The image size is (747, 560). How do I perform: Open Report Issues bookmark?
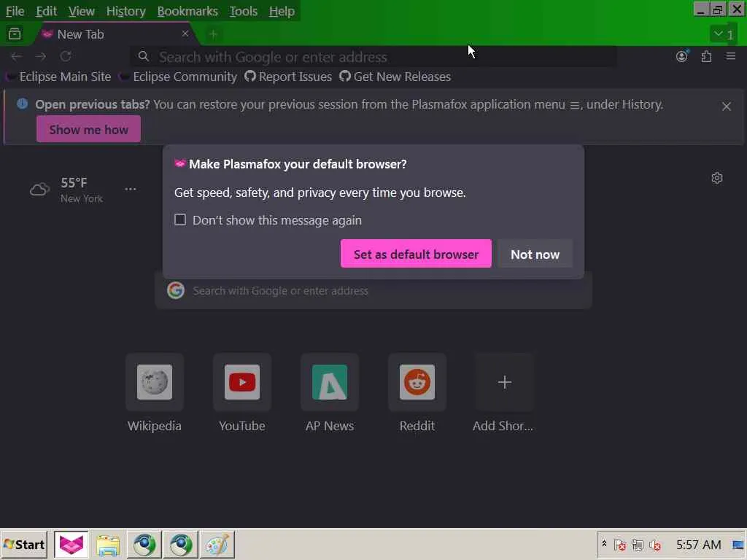(x=288, y=77)
